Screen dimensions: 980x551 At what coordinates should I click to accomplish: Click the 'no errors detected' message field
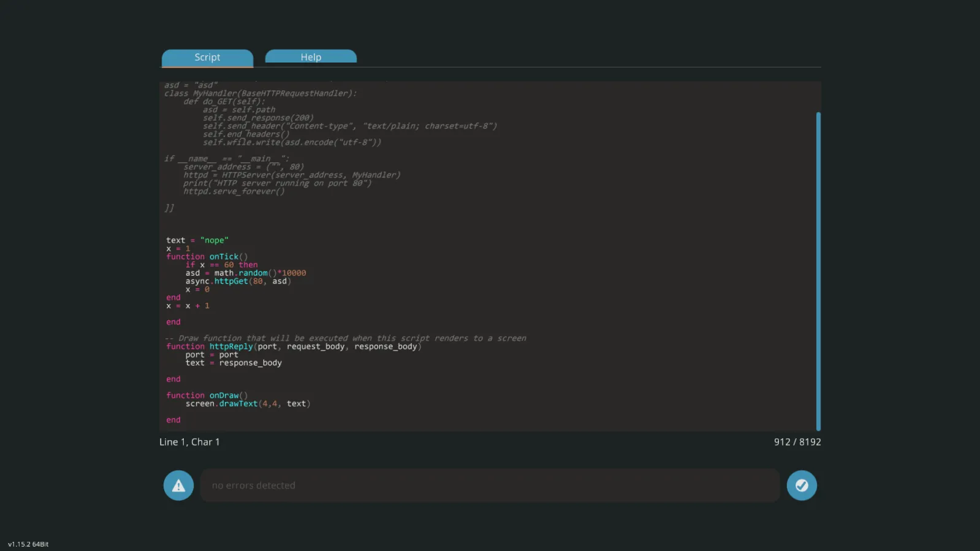pos(489,485)
